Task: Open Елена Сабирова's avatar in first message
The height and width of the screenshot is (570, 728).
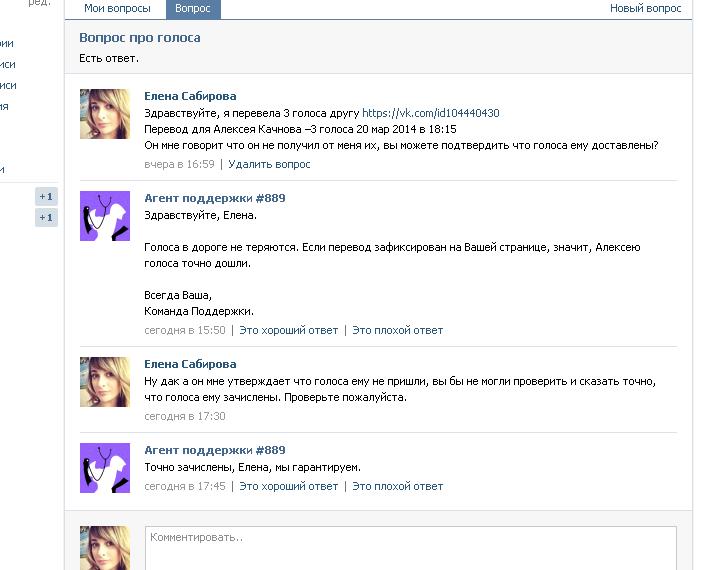Action: [x=105, y=114]
